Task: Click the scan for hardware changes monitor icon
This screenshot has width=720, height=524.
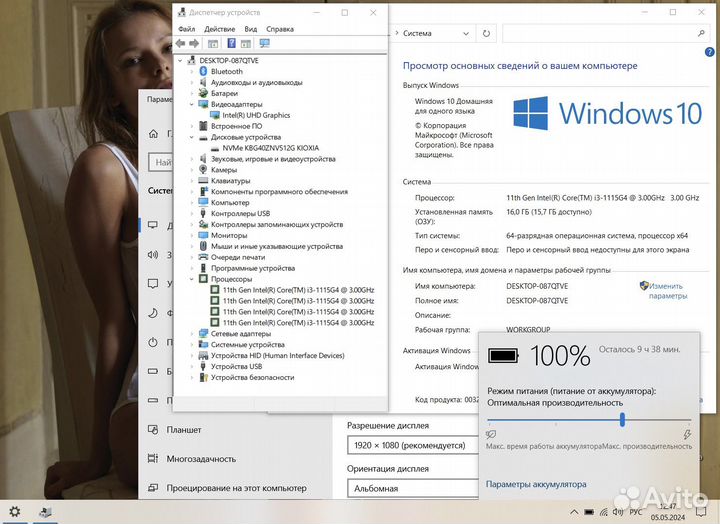Action: [264, 44]
